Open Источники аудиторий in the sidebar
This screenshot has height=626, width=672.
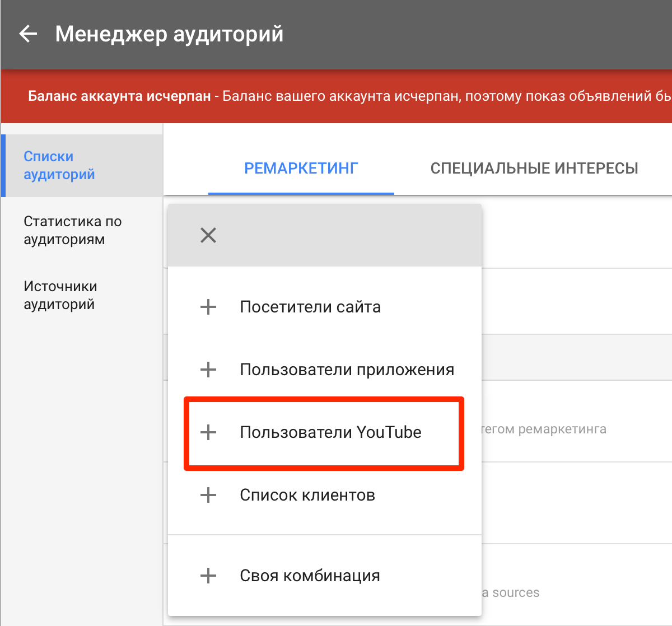point(60,295)
